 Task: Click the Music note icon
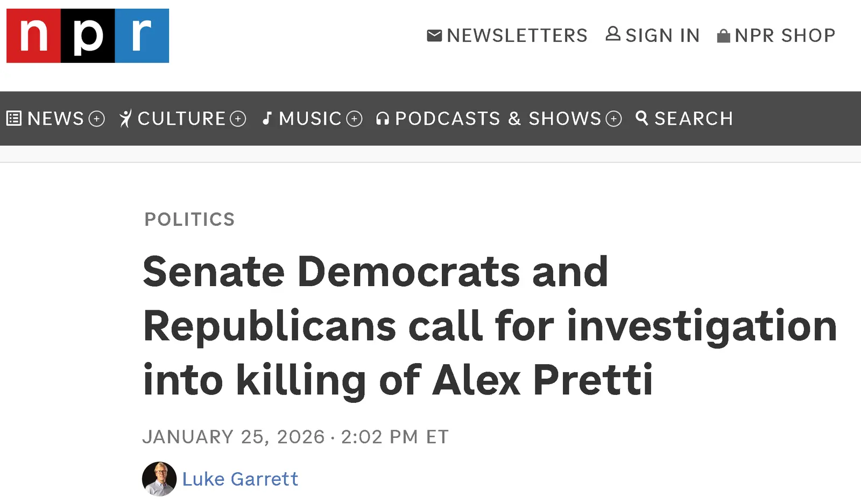click(x=267, y=118)
